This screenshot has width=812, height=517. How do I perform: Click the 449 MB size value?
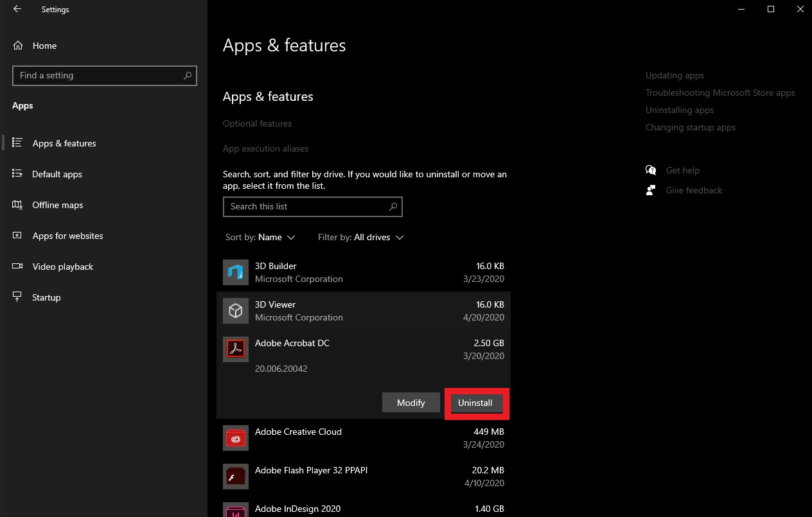(x=489, y=432)
